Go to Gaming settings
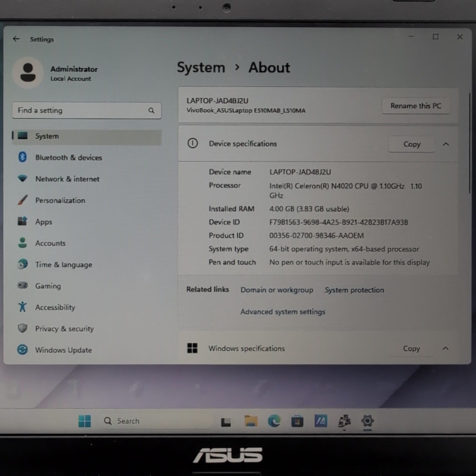476x476 pixels. click(x=87, y=286)
